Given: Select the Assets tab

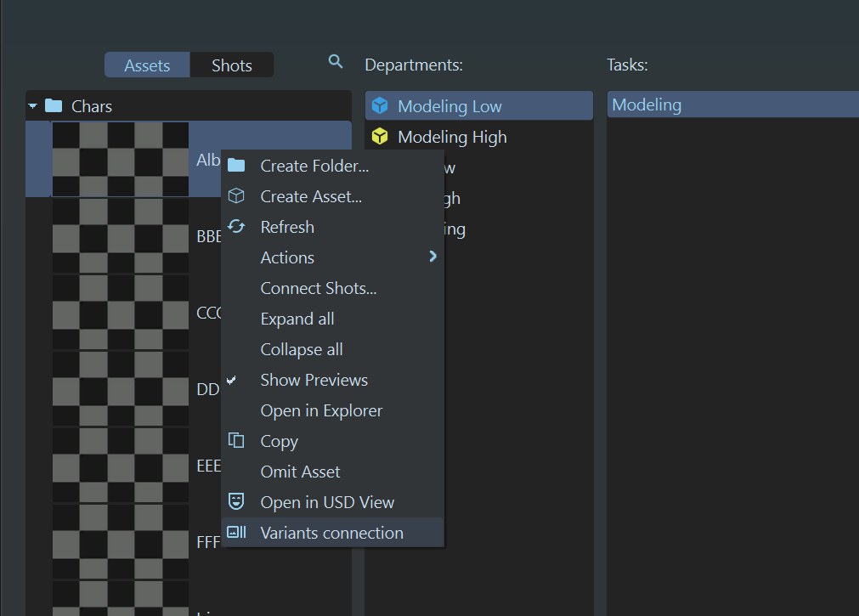Looking at the screenshot, I should tap(147, 65).
